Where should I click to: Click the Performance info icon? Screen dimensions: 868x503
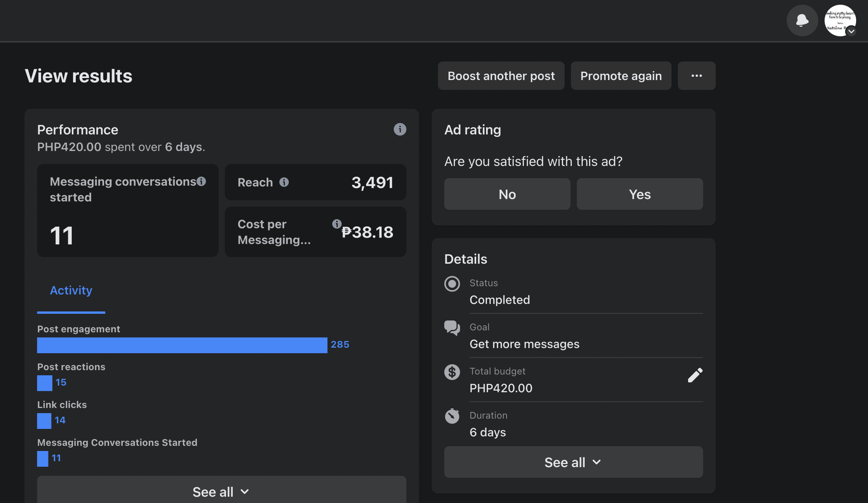tap(400, 129)
